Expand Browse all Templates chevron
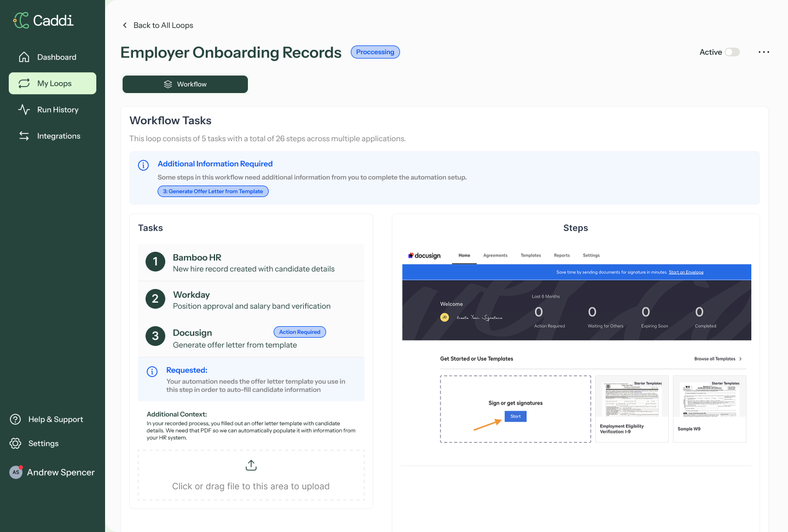 (x=740, y=359)
